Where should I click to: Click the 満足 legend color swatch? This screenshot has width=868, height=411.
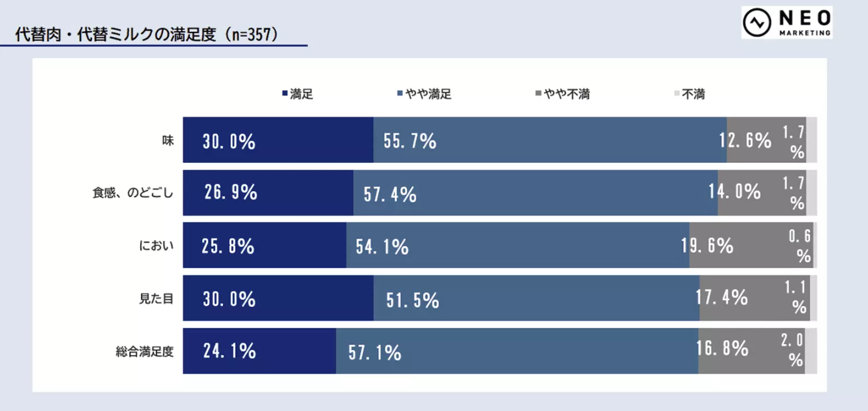[284, 94]
